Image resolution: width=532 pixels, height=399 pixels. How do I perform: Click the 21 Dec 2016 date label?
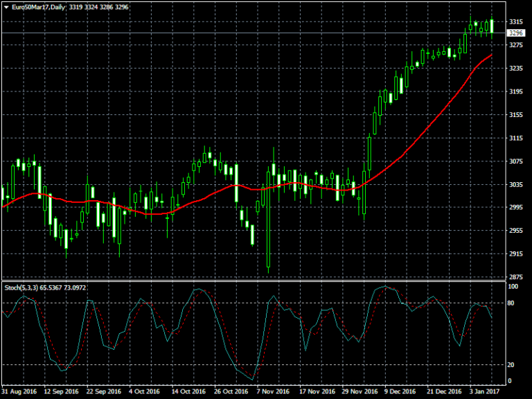(444, 391)
